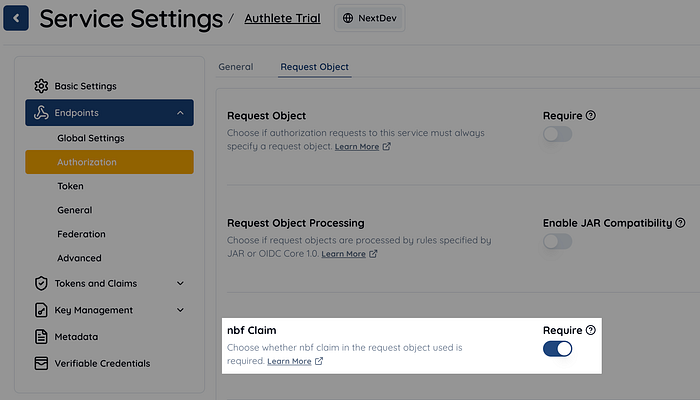Image resolution: width=700 pixels, height=400 pixels.
Task: Collapse the Endpoints section chevron
Action: pos(180,113)
